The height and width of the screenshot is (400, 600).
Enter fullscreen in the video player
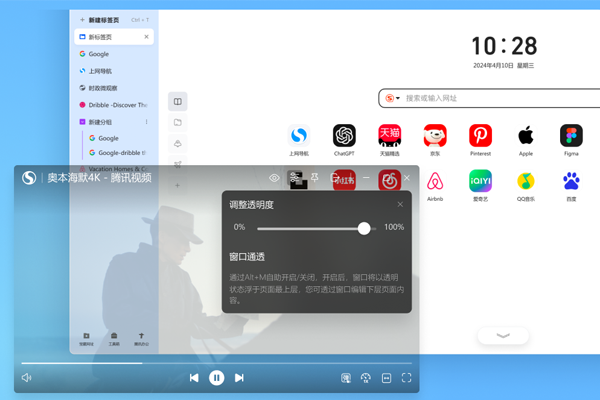coord(406,378)
